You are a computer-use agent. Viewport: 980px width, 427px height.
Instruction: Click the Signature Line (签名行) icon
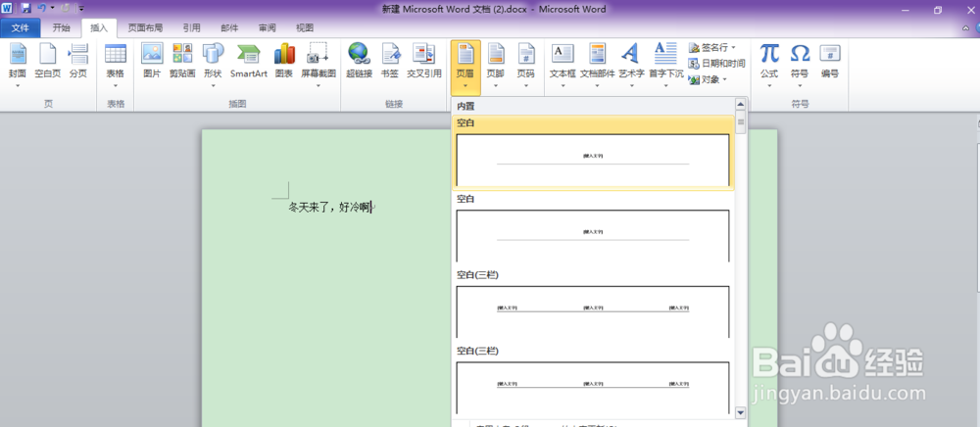[x=694, y=47]
